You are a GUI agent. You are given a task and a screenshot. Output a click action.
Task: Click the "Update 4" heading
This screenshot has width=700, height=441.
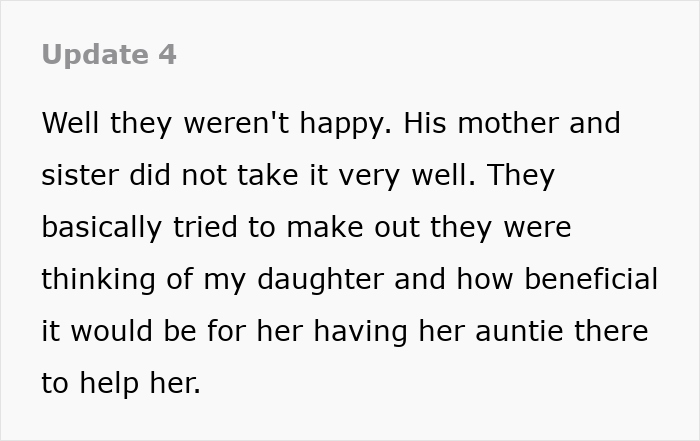[109, 55]
